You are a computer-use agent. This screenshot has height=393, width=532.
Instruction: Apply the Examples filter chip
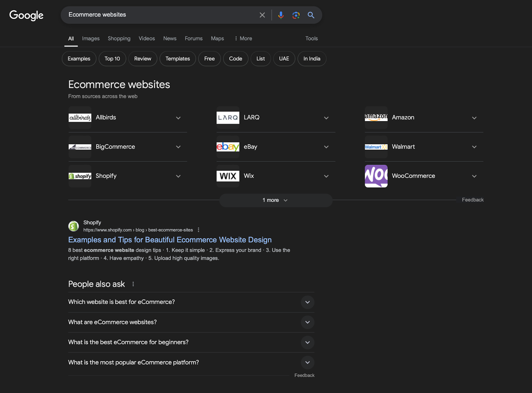(79, 59)
